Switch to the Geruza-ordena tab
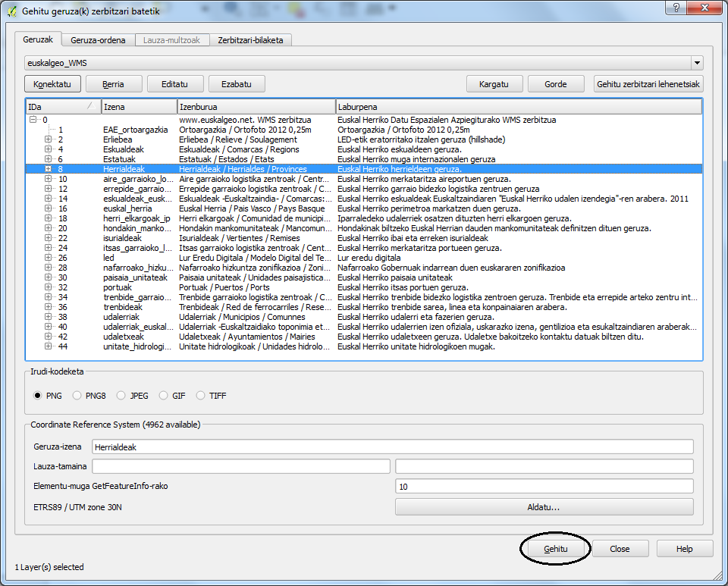This screenshot has width=728, height=586. click(x=98, y=39)
